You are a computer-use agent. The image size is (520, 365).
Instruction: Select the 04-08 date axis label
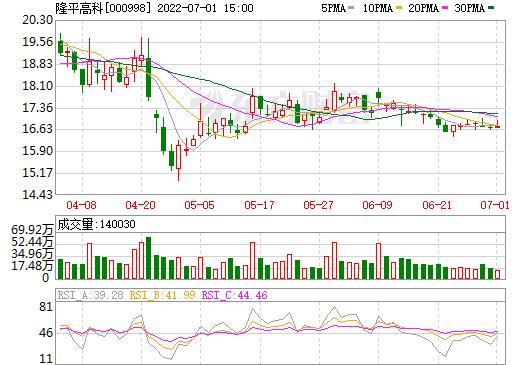pos(81,205)
